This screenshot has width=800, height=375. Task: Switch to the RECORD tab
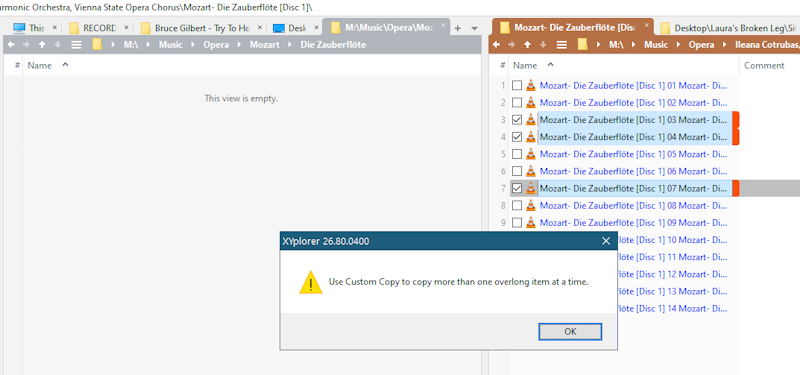coord(99,28)
